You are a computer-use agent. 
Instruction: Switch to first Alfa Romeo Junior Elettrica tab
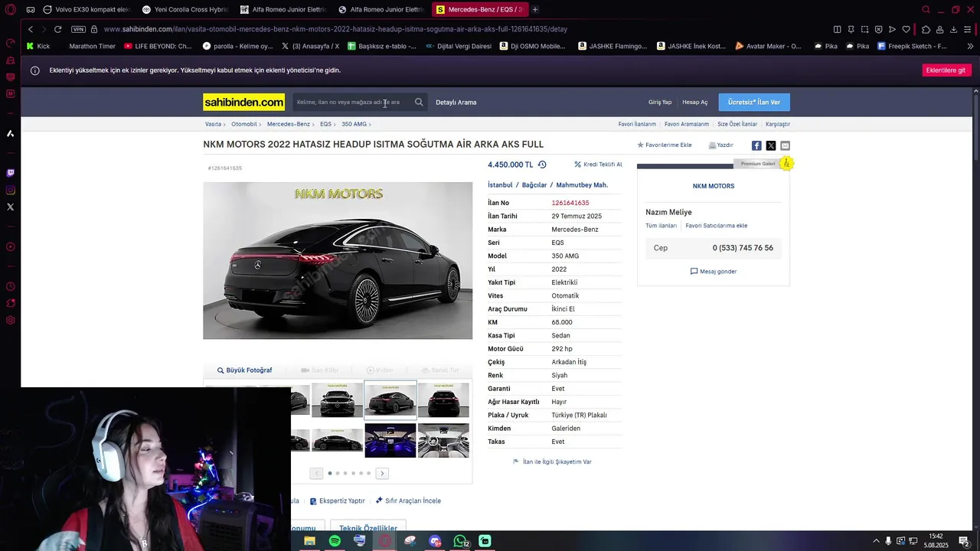(x=283, y=10)
